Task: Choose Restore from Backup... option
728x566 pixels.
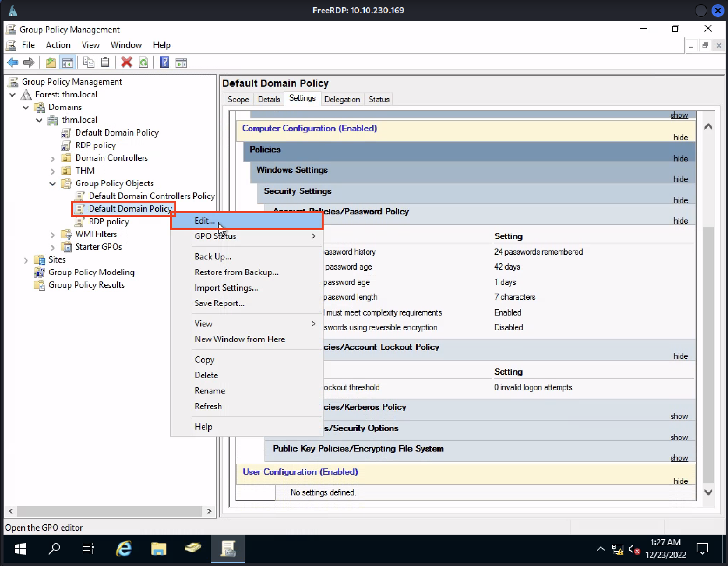Action: [246, 272]
